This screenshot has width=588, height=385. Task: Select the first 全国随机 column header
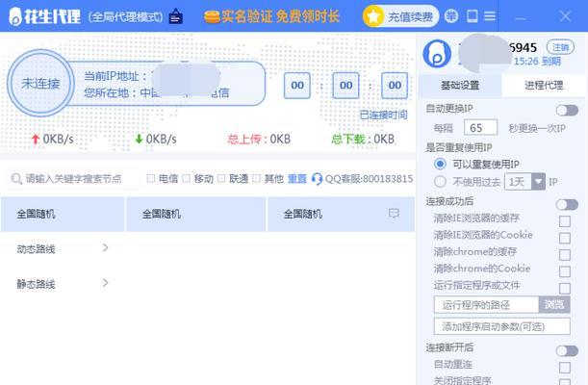tap(63, 214)
